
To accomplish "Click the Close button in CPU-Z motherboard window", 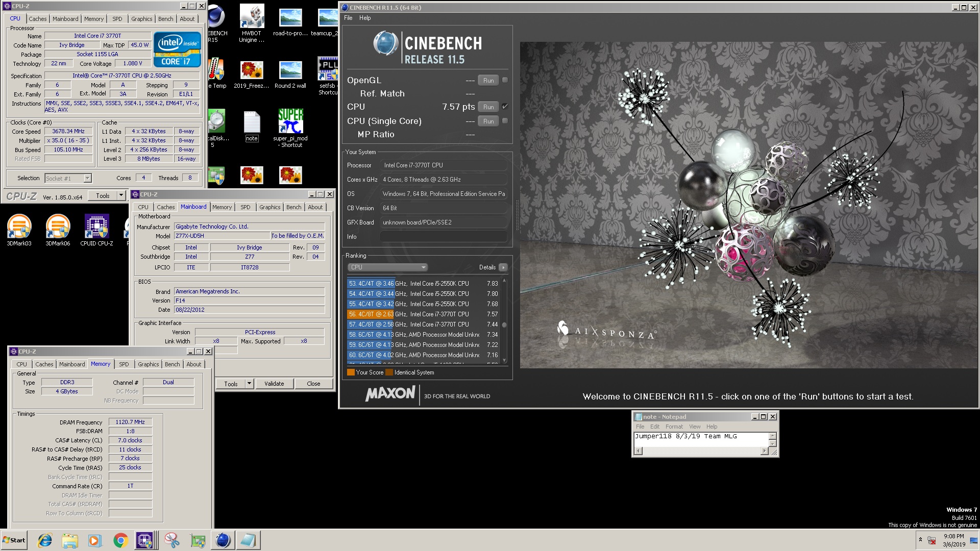I will tap(313, 384).
